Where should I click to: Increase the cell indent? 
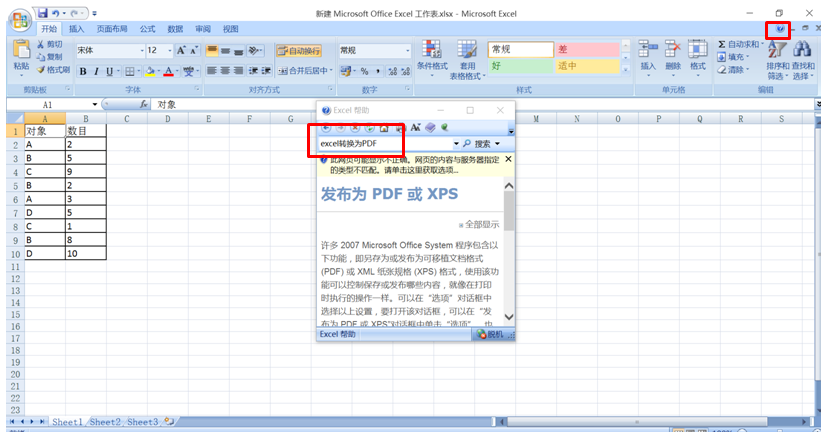click(266, 70)
